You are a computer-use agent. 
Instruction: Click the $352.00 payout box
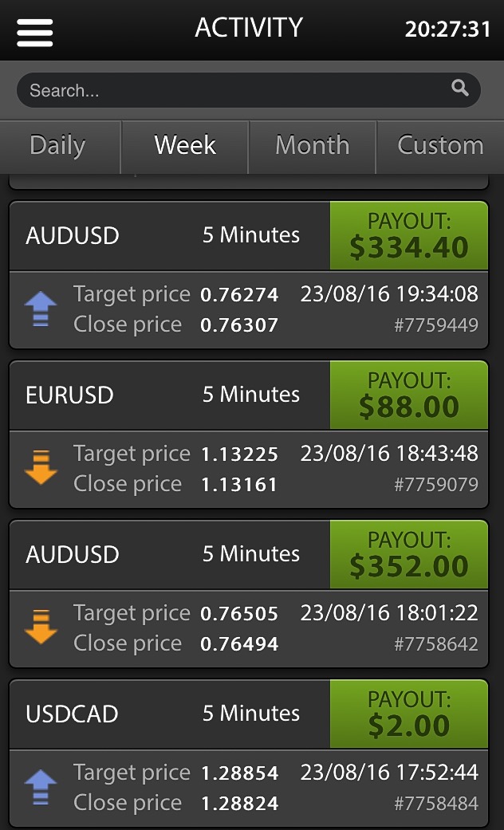click(408, 555)
